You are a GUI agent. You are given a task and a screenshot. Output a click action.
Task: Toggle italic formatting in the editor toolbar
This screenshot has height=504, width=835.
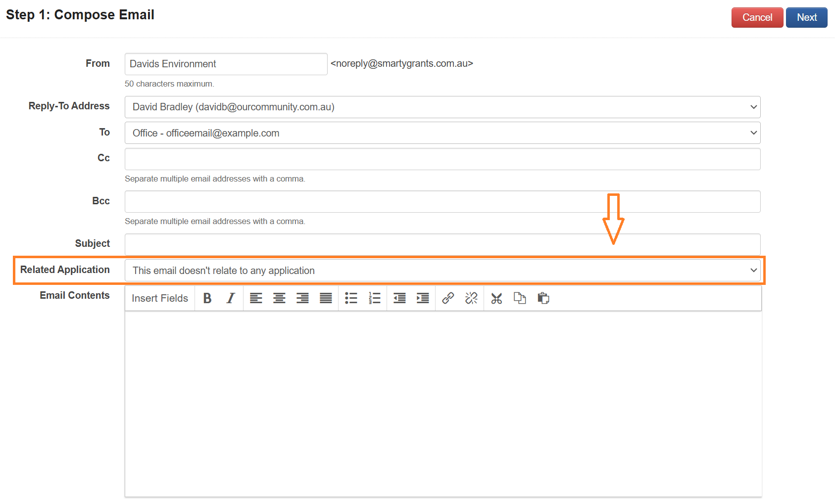click(231, 298)
